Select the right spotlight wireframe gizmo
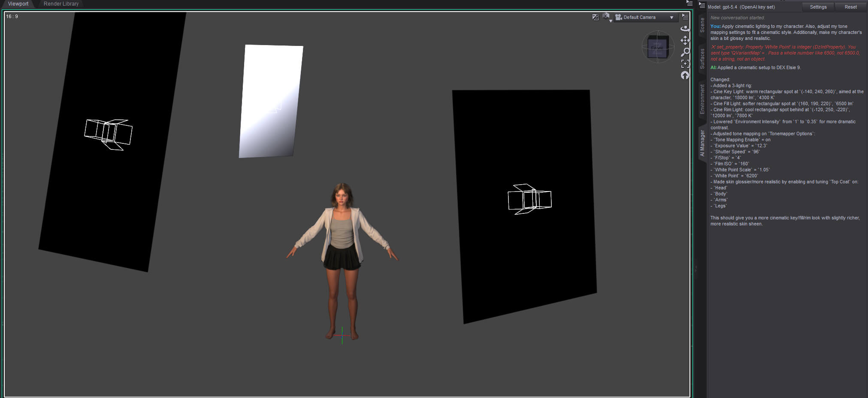Screen dimensions: 868x398 coord(529,199)
